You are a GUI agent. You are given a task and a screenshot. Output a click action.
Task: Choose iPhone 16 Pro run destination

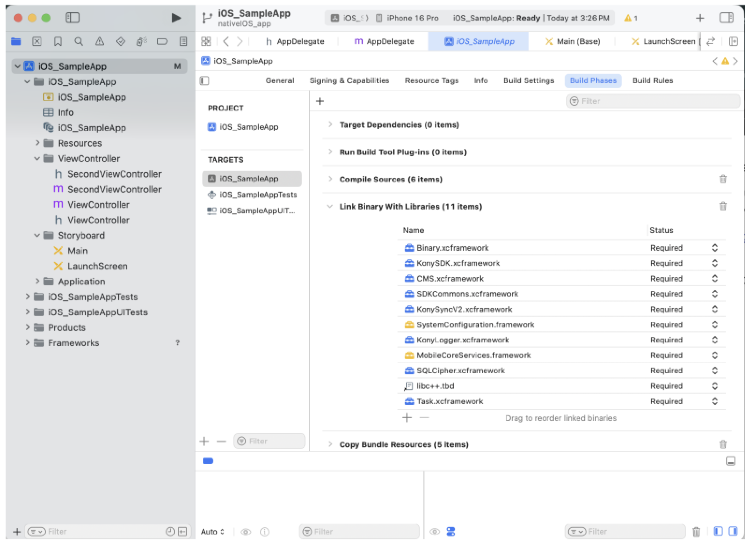tap(407, 18)
